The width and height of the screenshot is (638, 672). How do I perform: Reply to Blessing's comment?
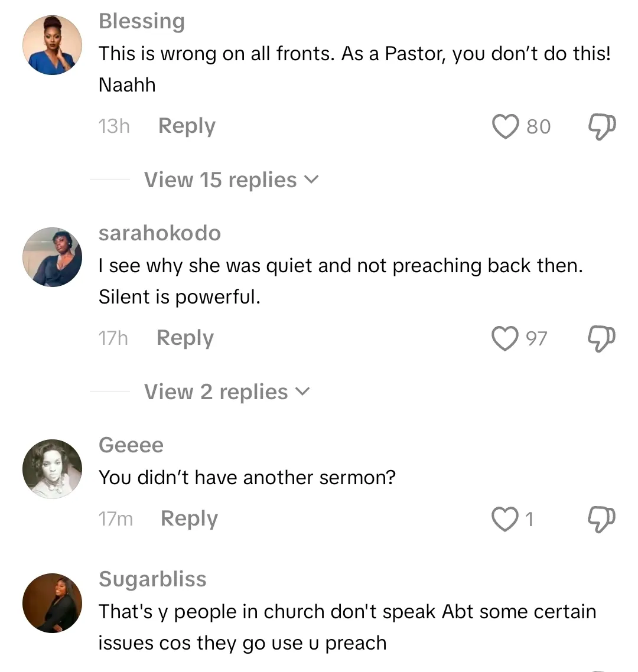point(187,126)
